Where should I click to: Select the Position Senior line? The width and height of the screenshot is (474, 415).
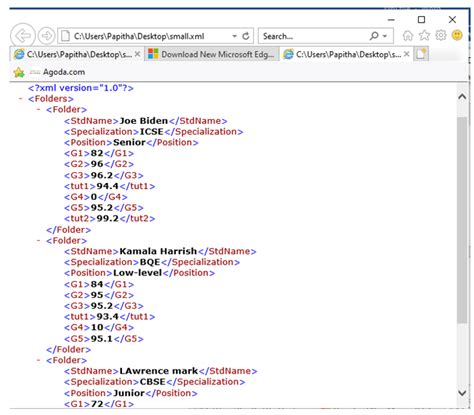pos(131,142)
